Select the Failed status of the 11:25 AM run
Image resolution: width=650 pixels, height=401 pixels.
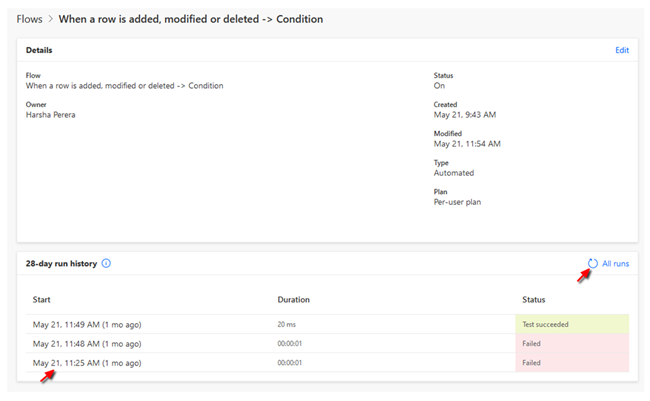pos(532,362)
